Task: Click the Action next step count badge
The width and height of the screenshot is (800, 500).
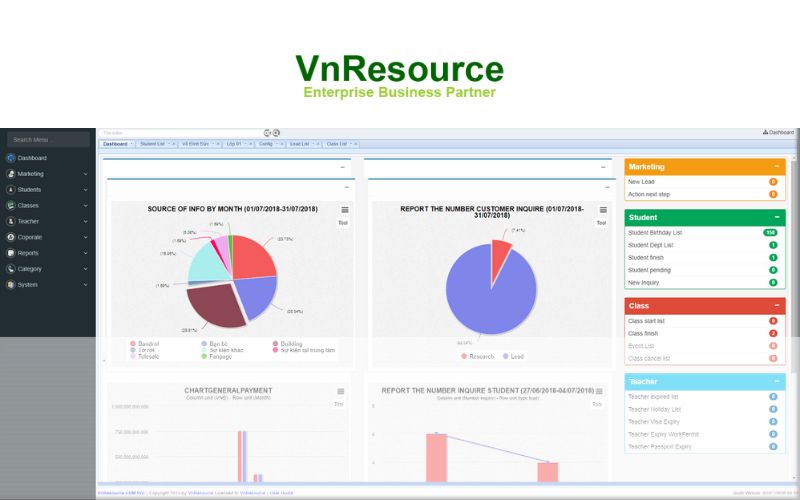Action: [773, 194]
